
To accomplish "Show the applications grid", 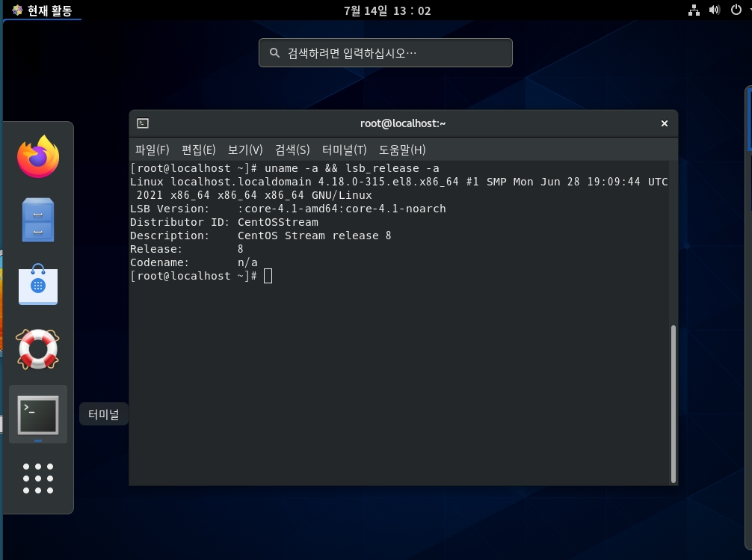I will coord(37,479).
